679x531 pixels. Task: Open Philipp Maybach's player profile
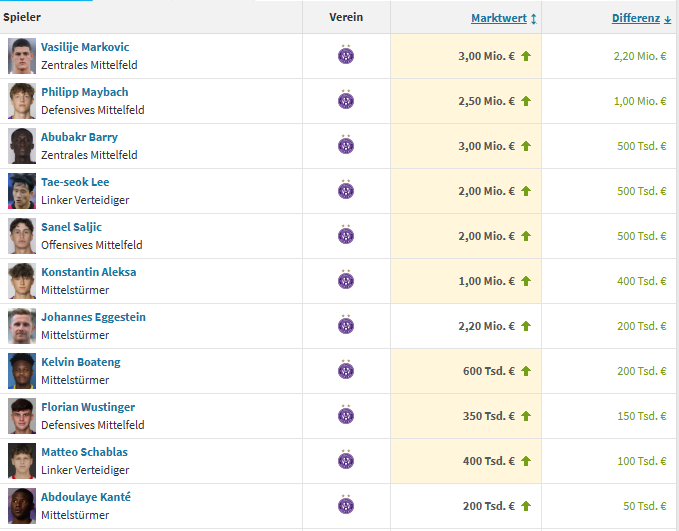point(84,92)
